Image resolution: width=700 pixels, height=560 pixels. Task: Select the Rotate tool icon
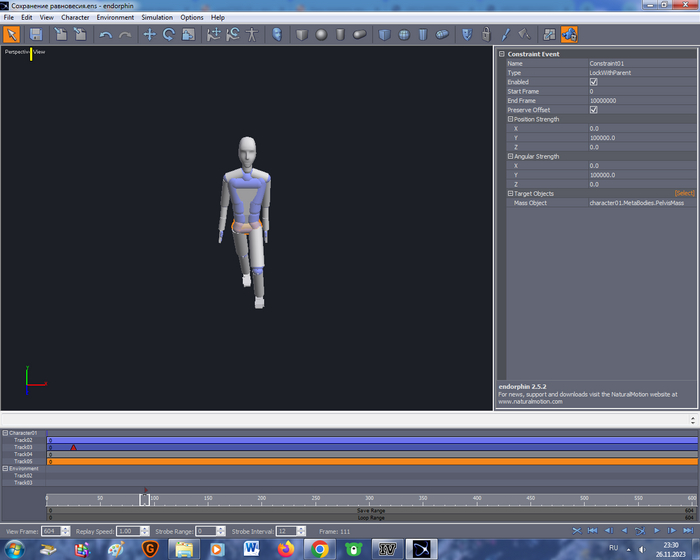pos(169,35)
